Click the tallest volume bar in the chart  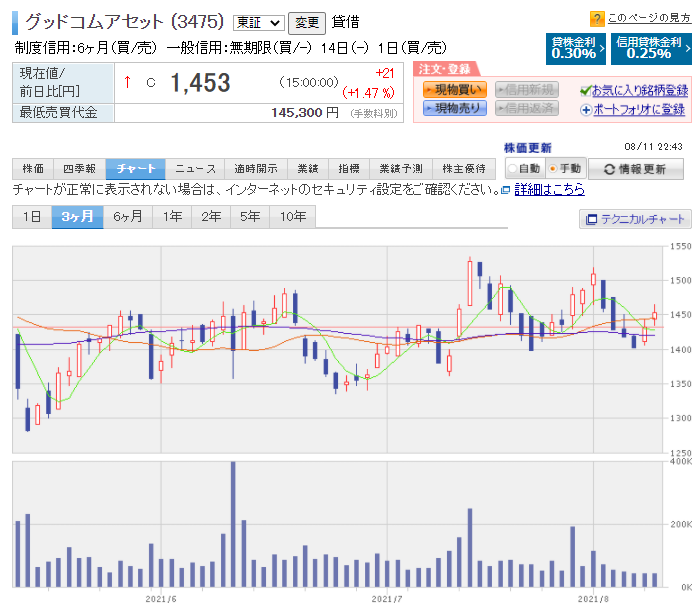point(233,524)
